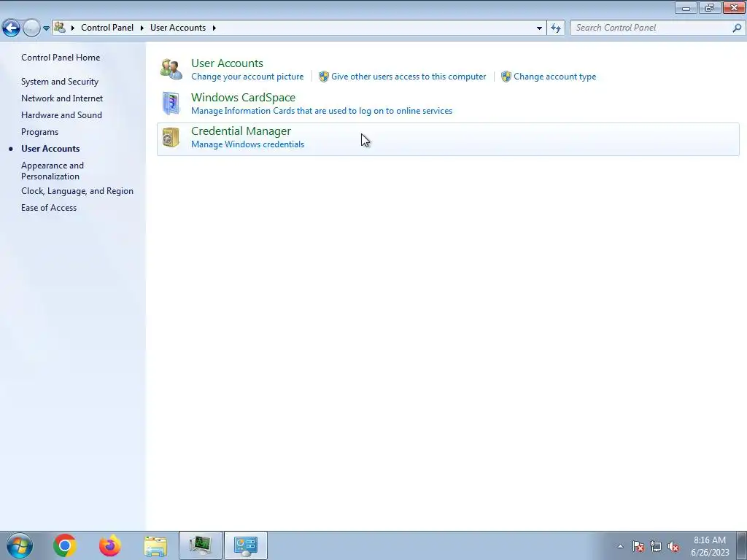747x560 pixels.
Task: Click Control Panel taskbar button
Action: pyautogui.click(x=246, y=545)
